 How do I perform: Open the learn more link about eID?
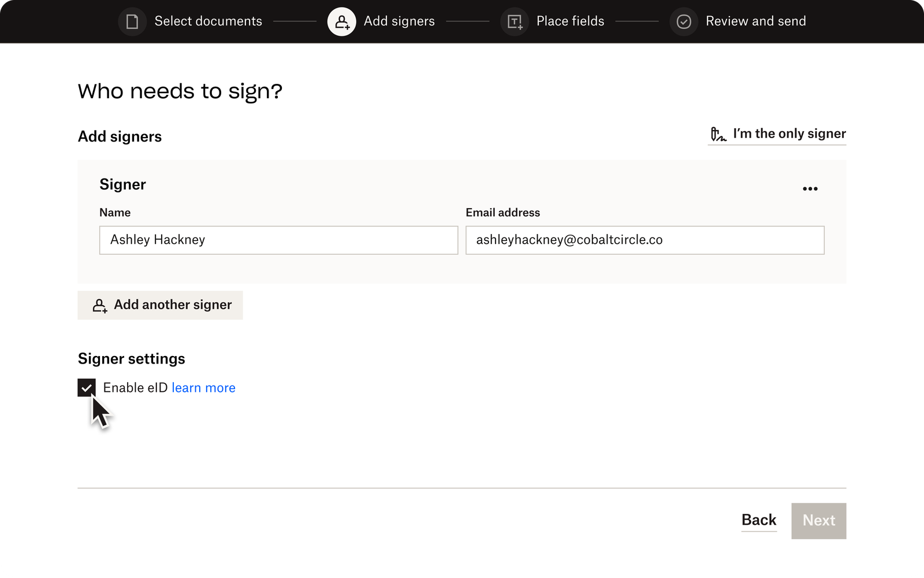[203, 387]
